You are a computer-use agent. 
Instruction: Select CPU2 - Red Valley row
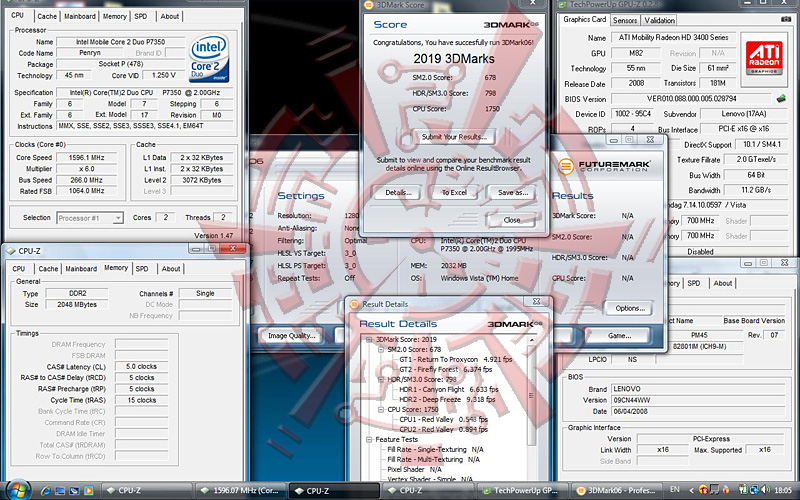click(443, 430)
